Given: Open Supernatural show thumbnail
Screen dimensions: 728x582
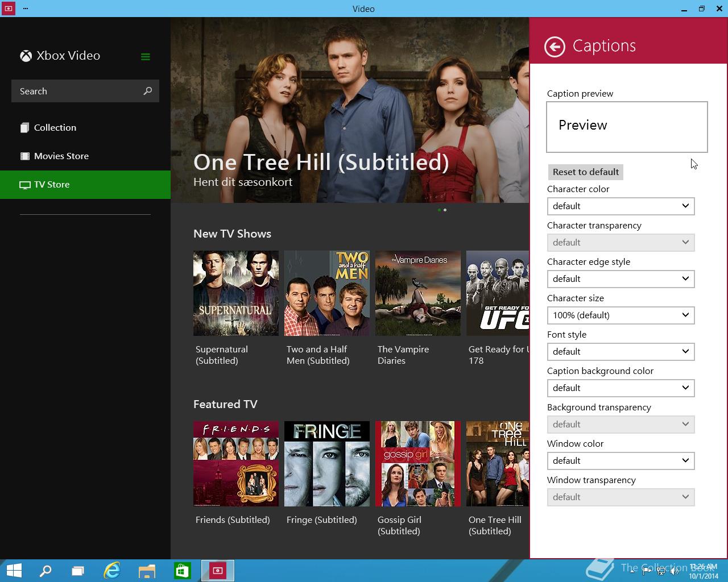Looking at the screenshot, I should [x=236, y=293].
